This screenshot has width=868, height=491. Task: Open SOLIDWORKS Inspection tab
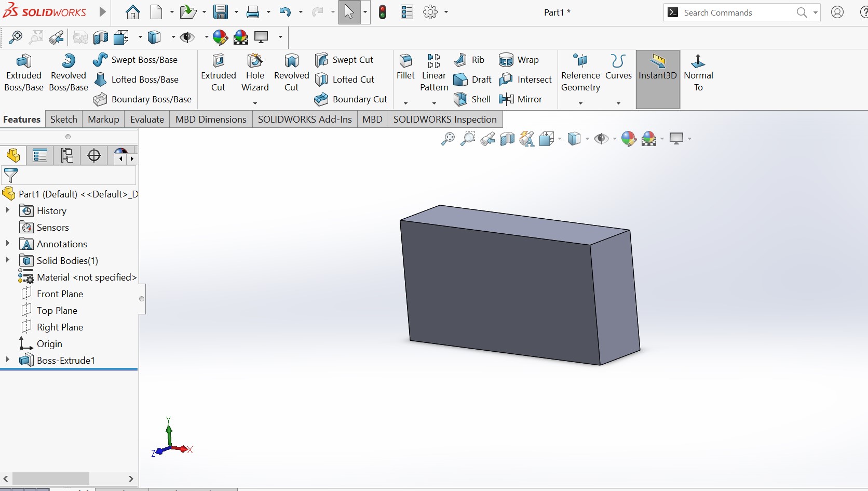pyautogui.click(x=445, y=119)
